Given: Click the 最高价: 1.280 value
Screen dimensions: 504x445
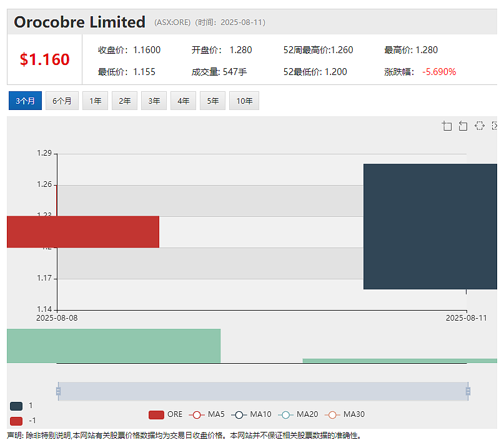Looking at the screenshot, I should tap(411, 50).
